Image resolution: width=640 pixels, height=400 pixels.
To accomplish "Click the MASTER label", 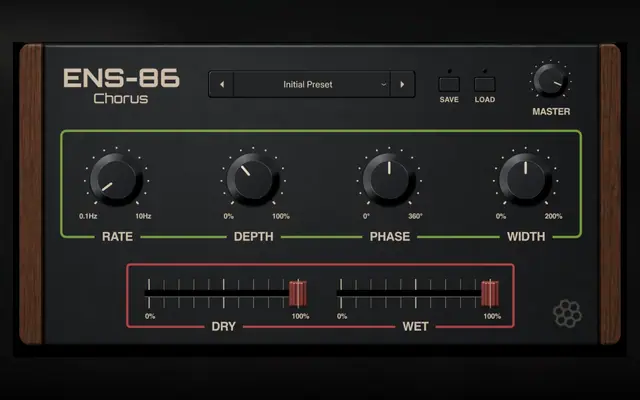I will click(x=551, y=111).
